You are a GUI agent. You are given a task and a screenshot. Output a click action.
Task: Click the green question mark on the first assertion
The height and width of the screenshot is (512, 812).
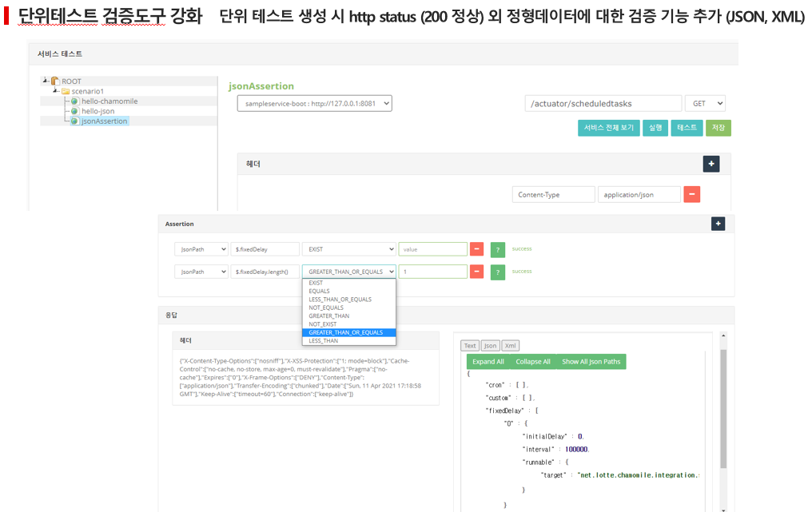pyautogui.click(x=498, y=250)
